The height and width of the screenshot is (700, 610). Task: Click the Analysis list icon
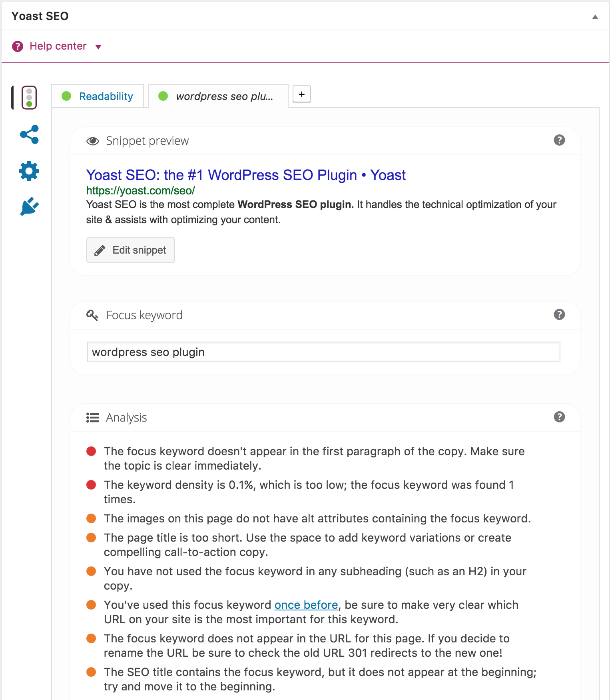coord(92,418)
